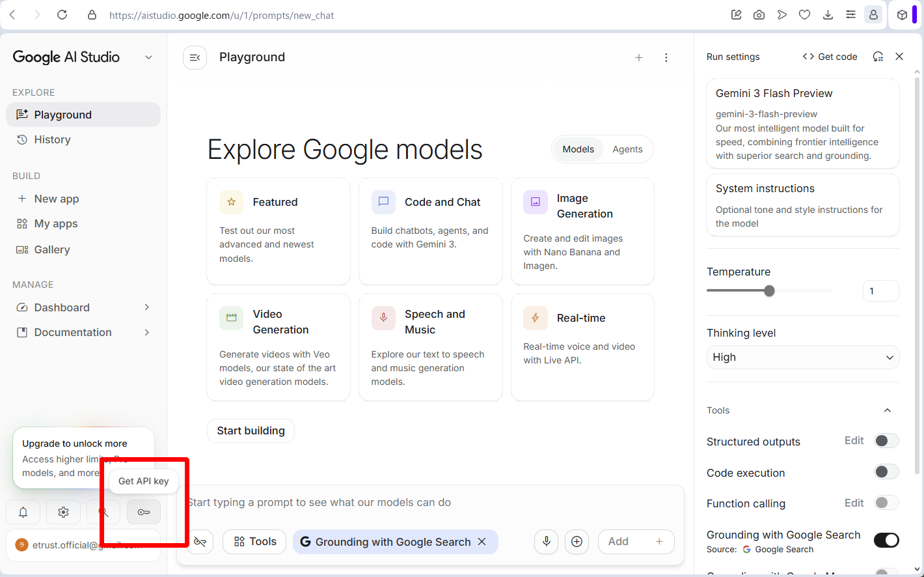This screenshot has width=924, height=577.
Task: Open My apps in sidebar
Action: tap(83, 223)
